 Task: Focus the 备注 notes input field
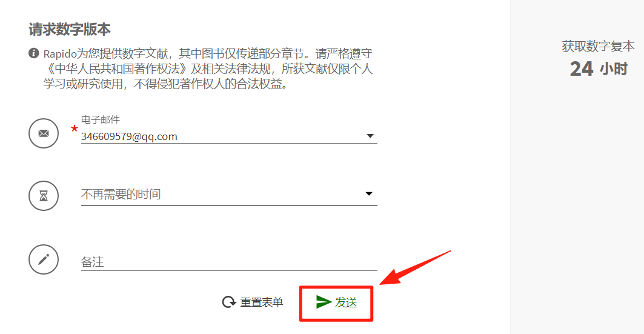tap(229, 262)
